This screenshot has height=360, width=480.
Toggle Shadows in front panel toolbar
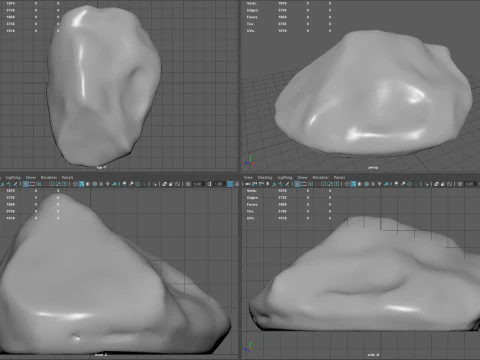(115, 184)
